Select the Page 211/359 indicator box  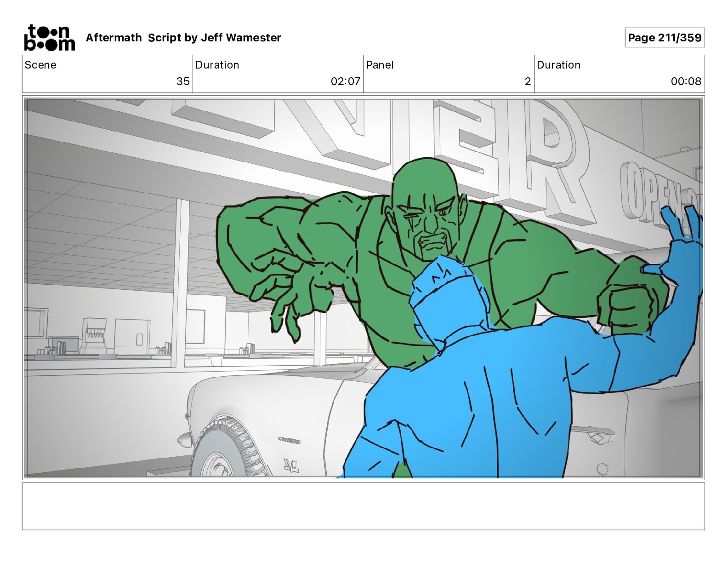tap(664, 38)
